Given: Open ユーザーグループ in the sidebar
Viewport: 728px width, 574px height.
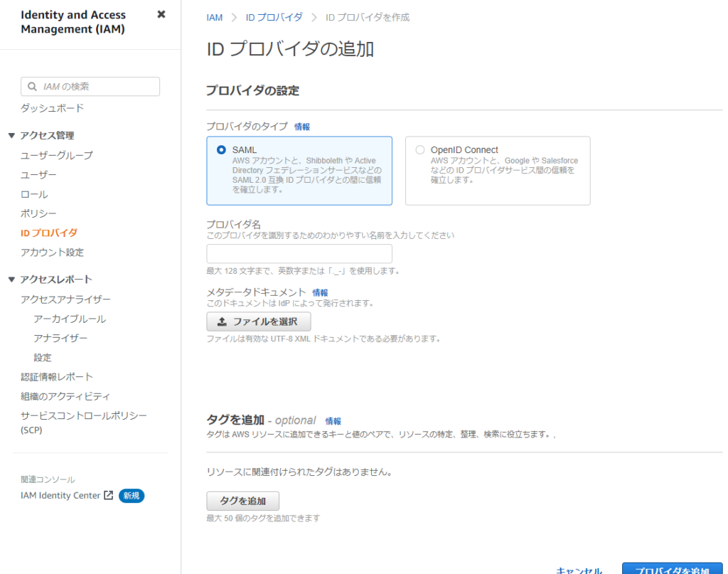Looking at the screenshot, I should 57,155.
